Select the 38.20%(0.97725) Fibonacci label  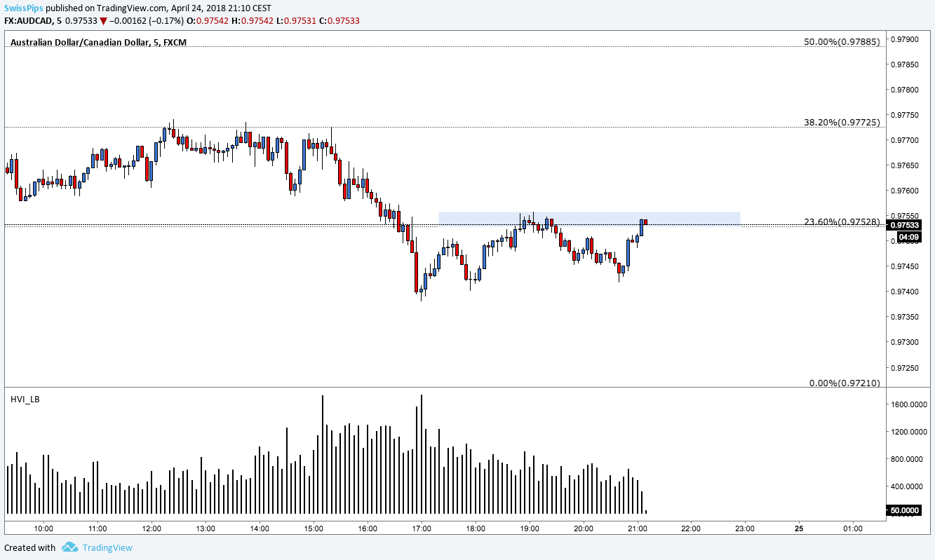[842, 122]
